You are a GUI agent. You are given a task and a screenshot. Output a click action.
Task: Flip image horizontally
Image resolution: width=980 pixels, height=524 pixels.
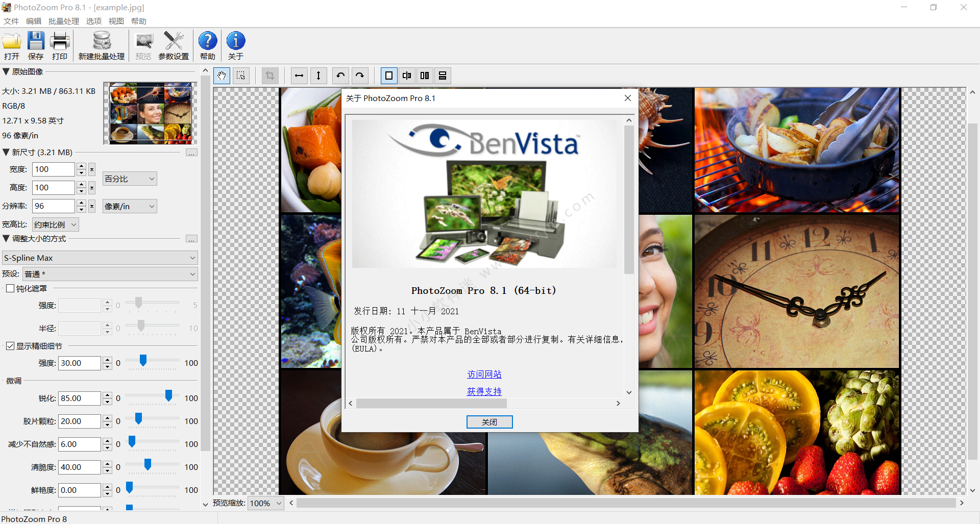coord(299,76)
